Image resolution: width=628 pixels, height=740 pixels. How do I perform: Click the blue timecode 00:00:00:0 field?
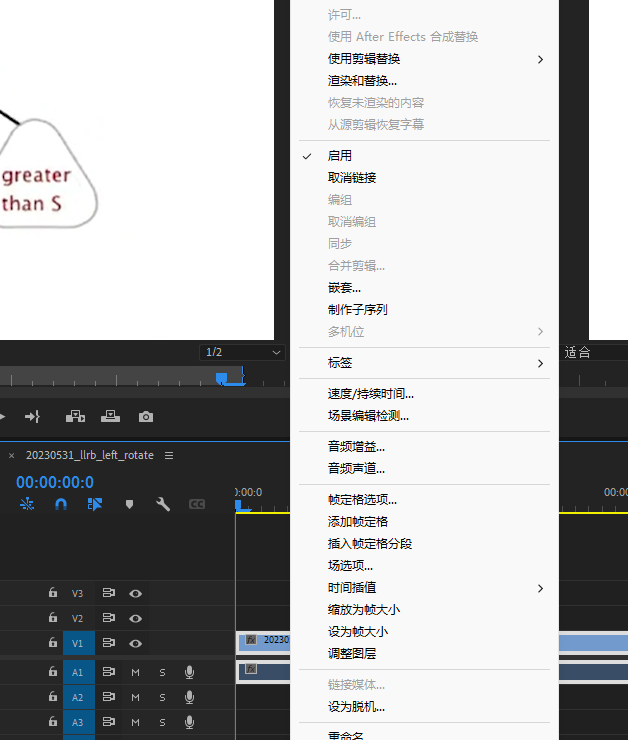[x=56, y=482]
